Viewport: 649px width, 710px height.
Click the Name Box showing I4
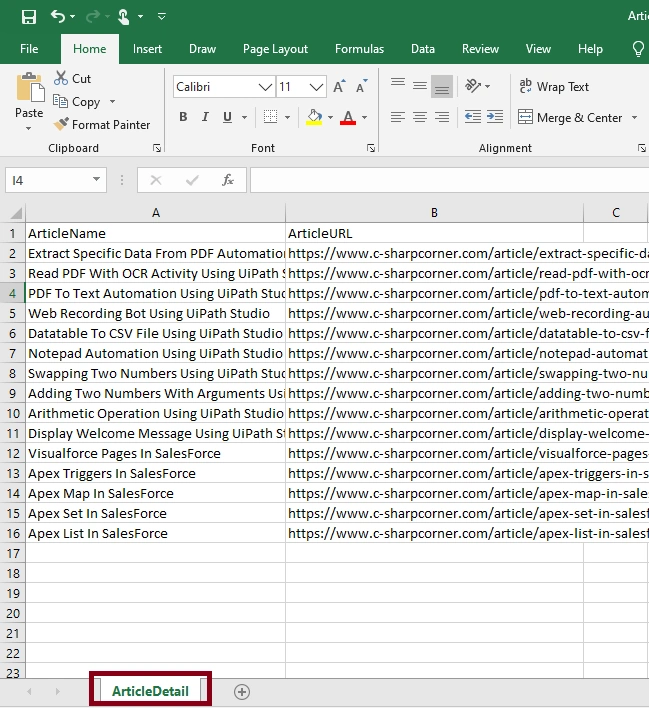click(x=48, y=180)
